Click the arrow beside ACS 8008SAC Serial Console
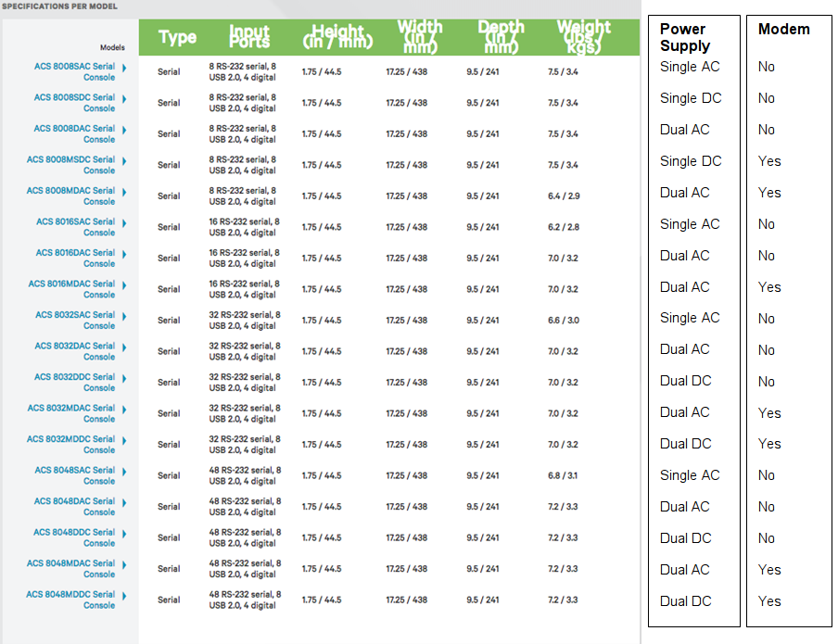 (123, 68)
